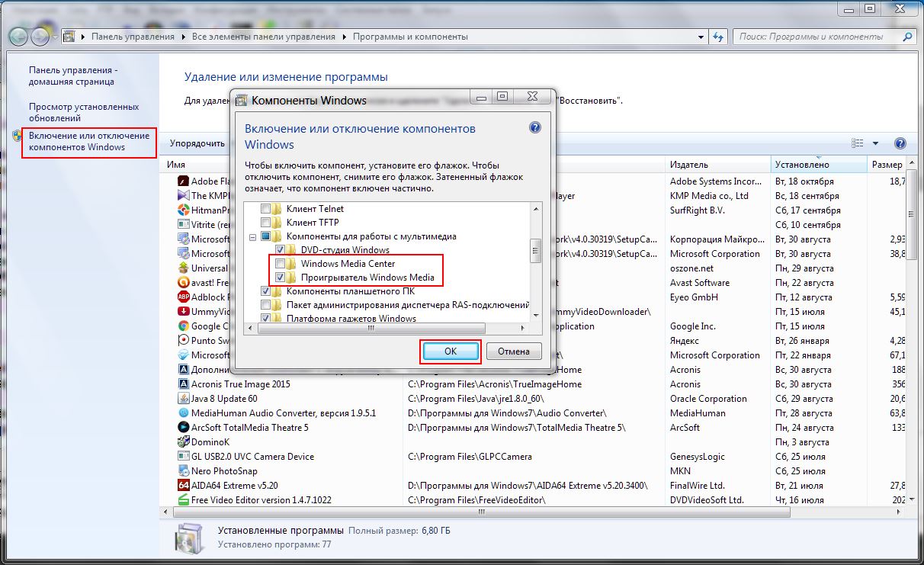Select the Oracle Corporation publisher cell
This screenshot has width=924, height=565.
click(708, 399)
